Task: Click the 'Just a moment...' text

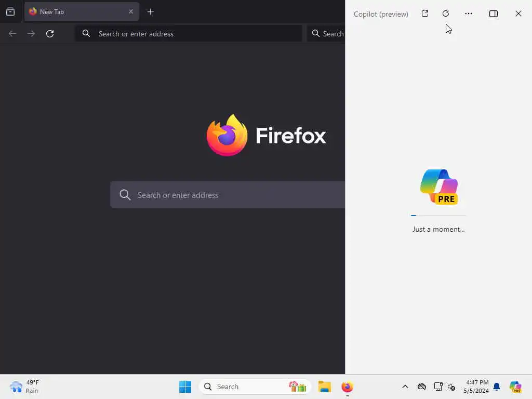Action: (x=438, y=229)
